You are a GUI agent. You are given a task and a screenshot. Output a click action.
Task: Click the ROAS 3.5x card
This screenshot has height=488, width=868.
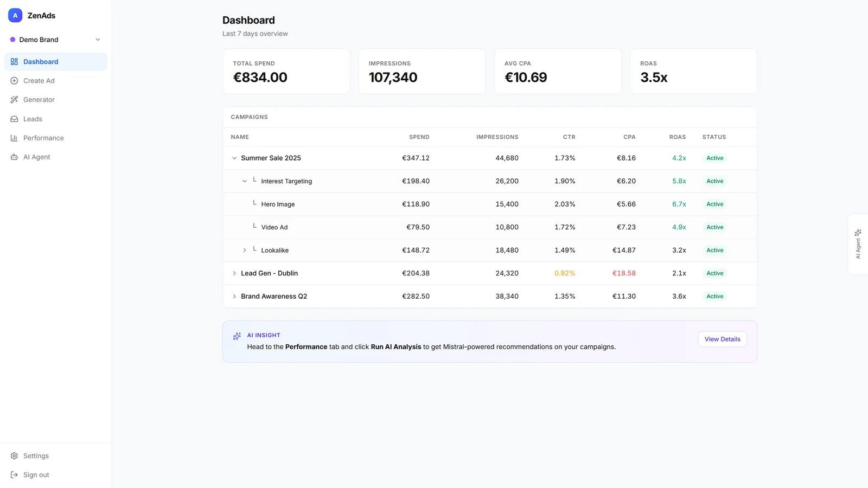tap(693, 72)
